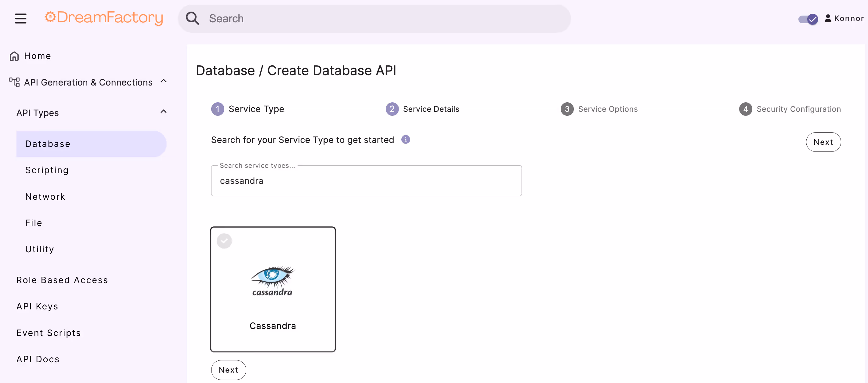868x383 pixels.
Task: Click the Search service types input
Action: 366,181
